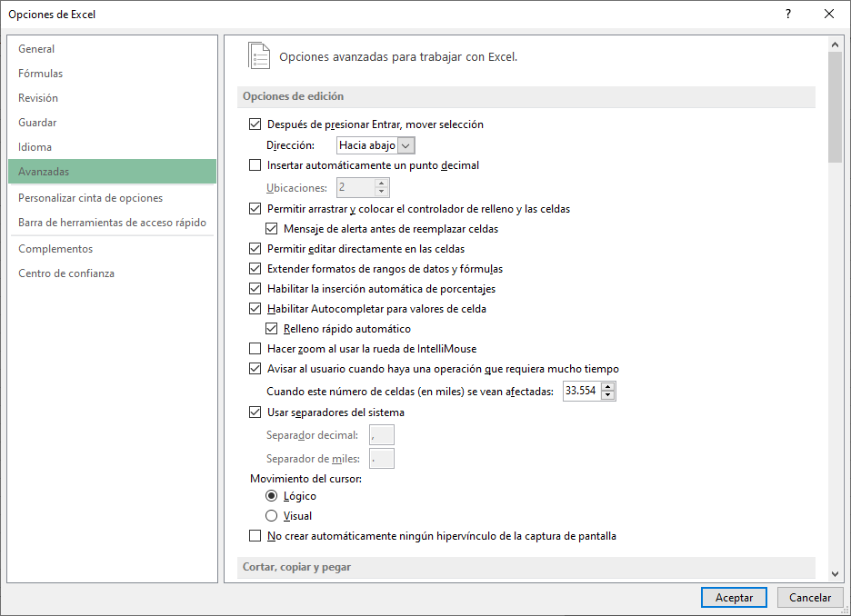Click Cancelar to discard changes
Viewport: 851px width, 616px height.
pos(810,598)
